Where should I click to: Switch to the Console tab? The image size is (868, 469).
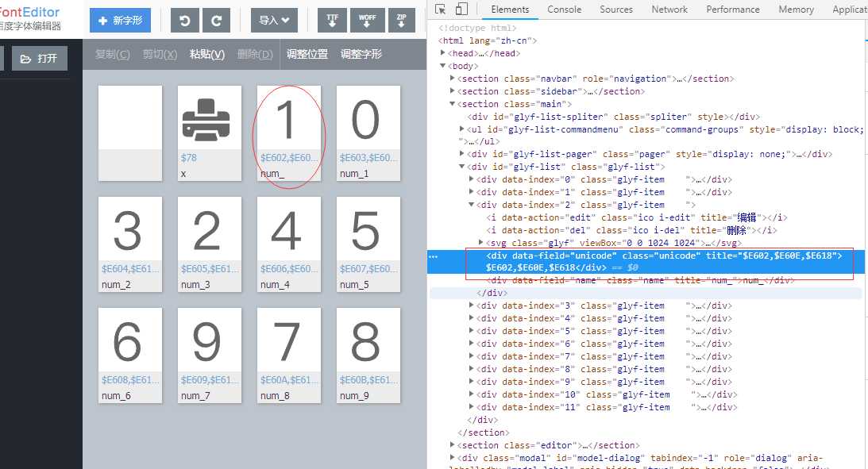click(564, 10)
